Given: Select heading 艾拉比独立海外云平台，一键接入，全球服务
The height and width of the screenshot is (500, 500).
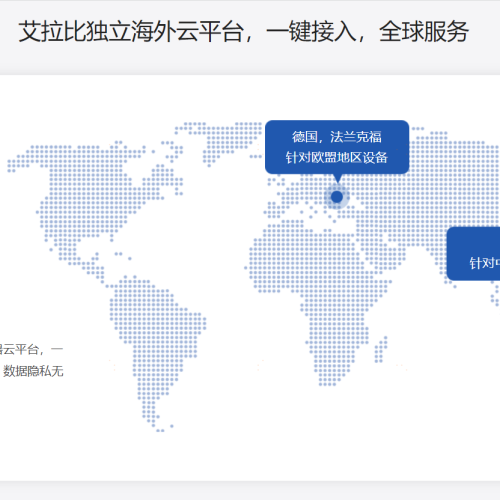Looking at the screenshot, I should tap(244, 32).
